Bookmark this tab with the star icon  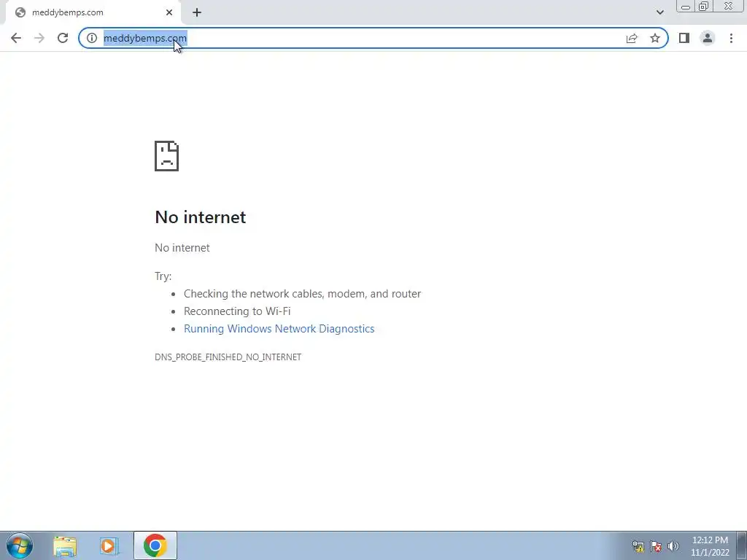[x=655, y=38]
